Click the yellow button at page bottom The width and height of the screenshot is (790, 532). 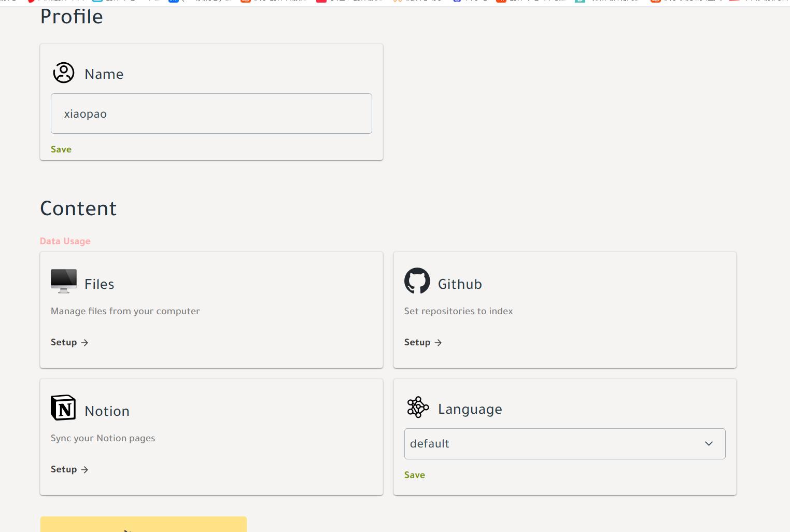(144, 524)
